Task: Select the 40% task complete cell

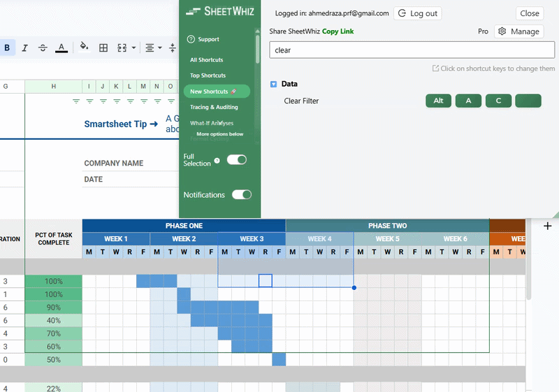Action: (54, 320)
